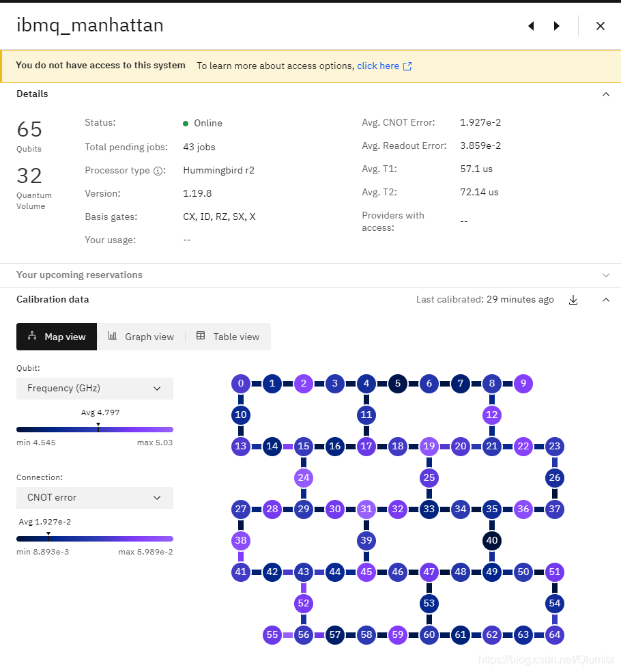Click the 'Hummingbird r2' processor value
The width and height of the screenshot is (621, 672).
coord(219,171)
